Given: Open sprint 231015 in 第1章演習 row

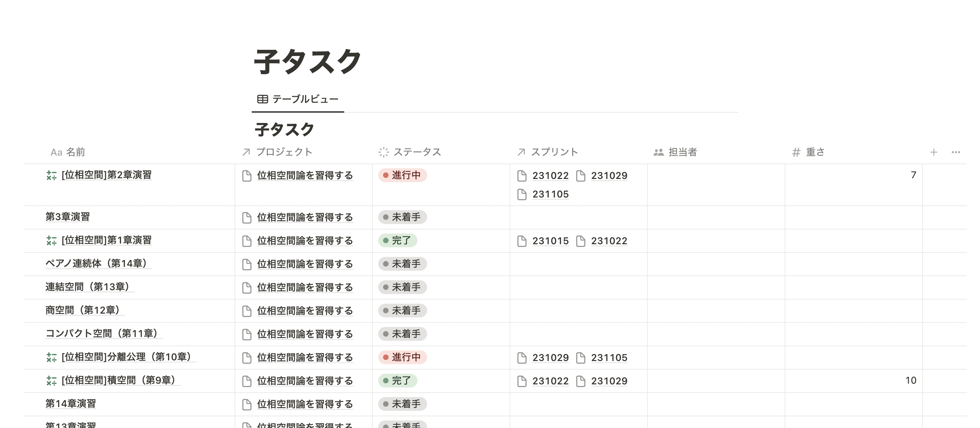Looking at the screenshot, I should tap(551, 241).
